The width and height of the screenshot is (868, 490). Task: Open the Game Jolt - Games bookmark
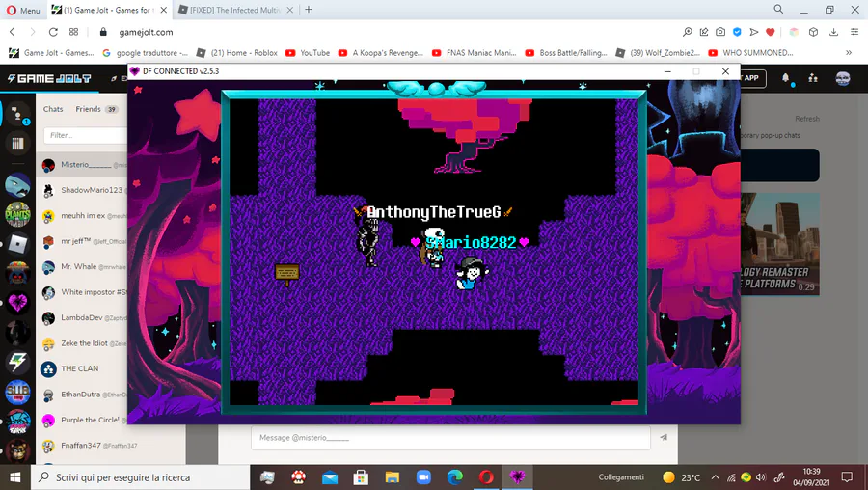point(51,53)
